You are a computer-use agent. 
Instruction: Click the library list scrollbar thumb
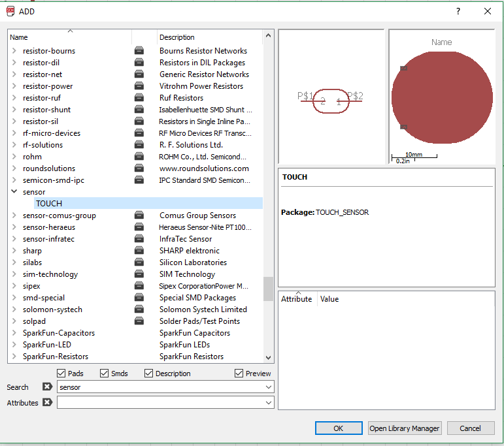click(x=269, y=289)
